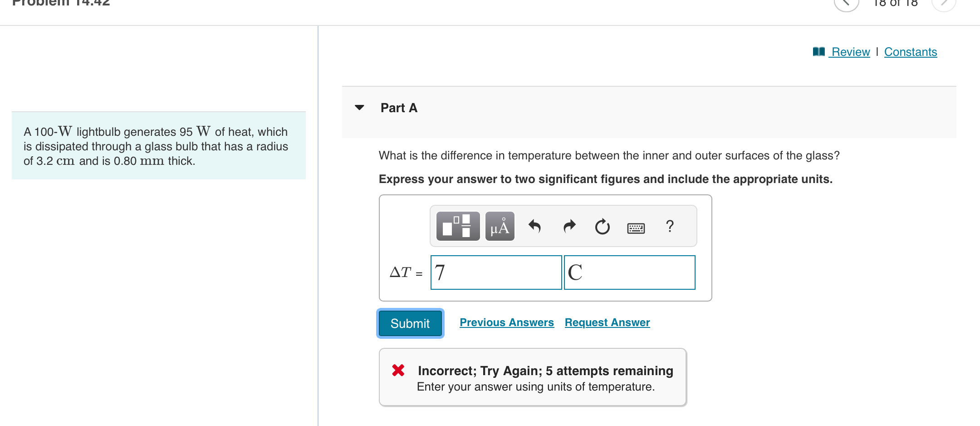Open the Previous Answers link
Image resolution: width=980 pixels, height=426 pixels.
pos(506,322)
